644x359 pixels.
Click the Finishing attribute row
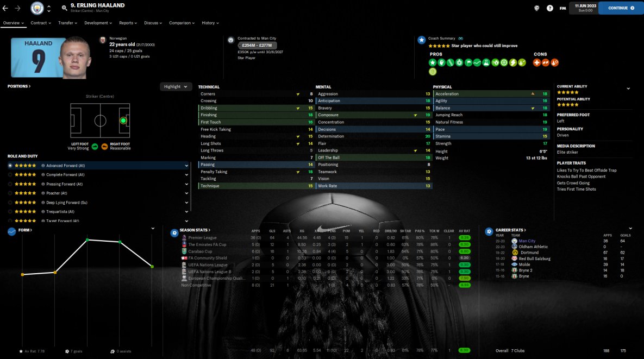click(257, 115)
